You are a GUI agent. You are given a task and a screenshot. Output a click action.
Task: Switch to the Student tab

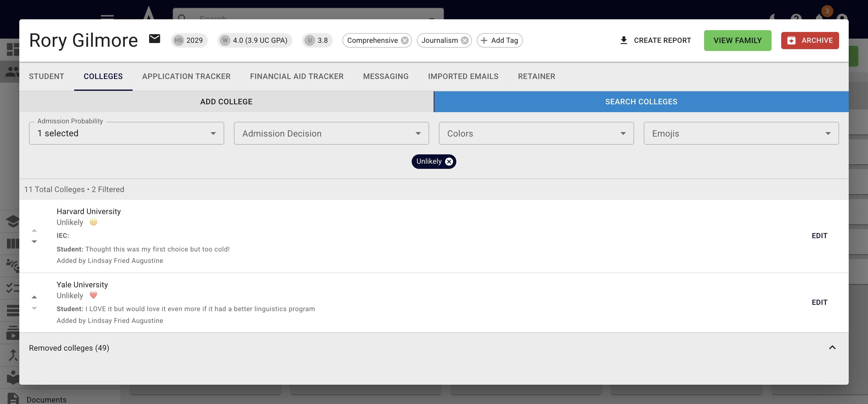click(46, 77)
